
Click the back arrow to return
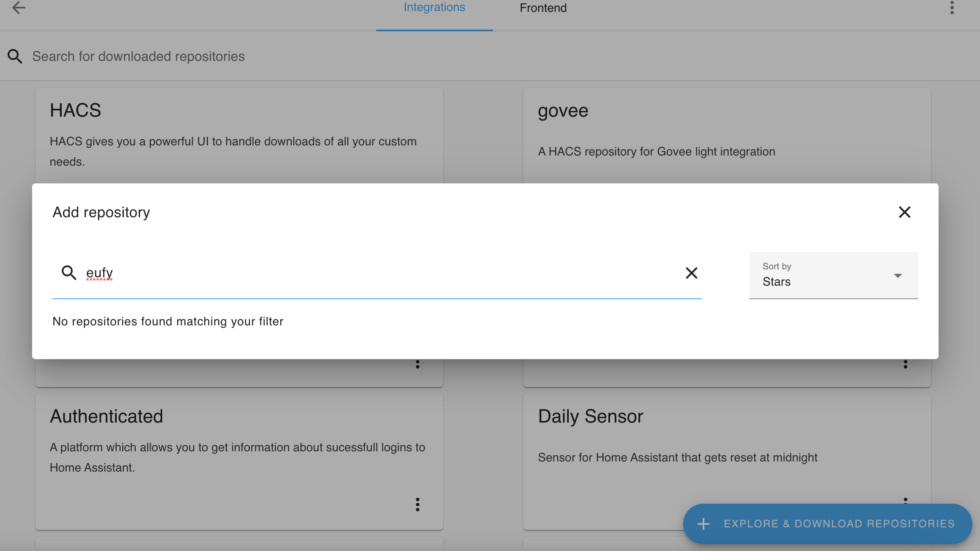click(x=19, y=8)
